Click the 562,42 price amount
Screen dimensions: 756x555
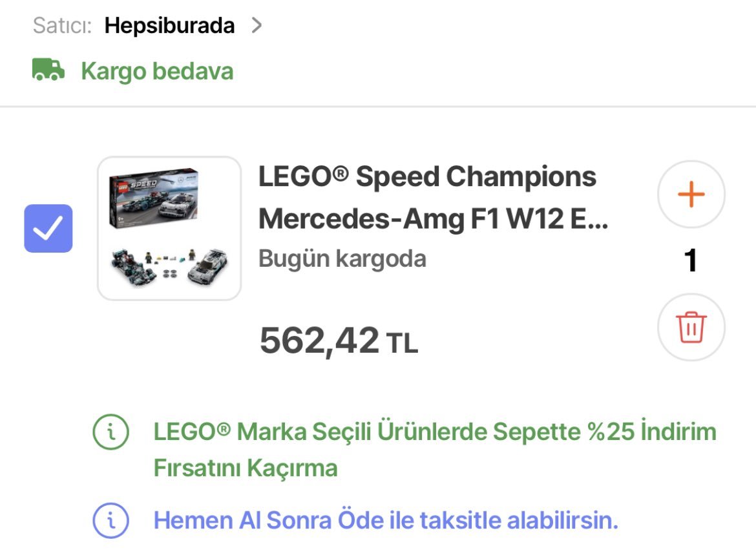[x=319, y=340]
